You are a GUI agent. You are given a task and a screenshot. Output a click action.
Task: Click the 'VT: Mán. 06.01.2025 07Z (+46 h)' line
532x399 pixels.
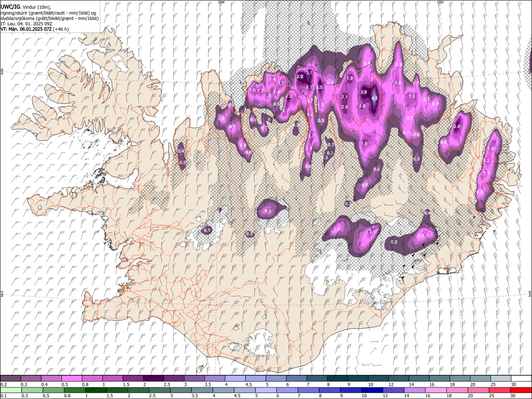pos(34,29)
